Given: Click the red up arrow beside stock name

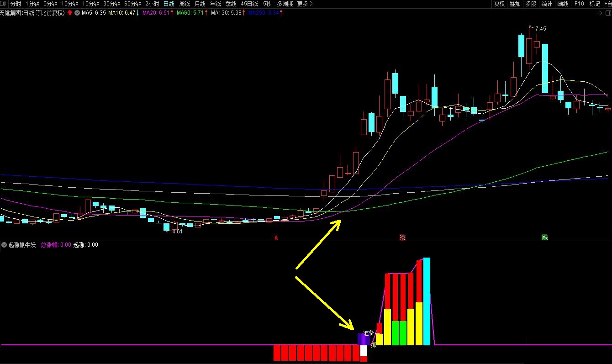Looking at the screenshot, I should (x=69, y=13).
